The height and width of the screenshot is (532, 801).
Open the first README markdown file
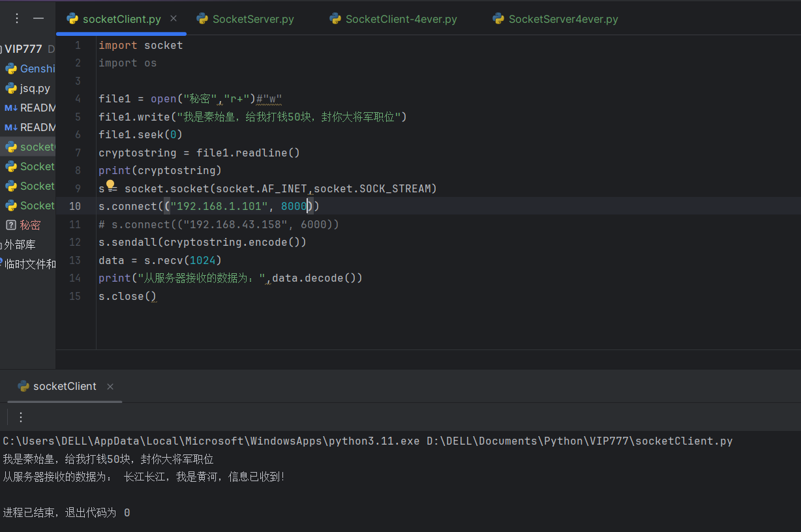(x=37, y=108)
